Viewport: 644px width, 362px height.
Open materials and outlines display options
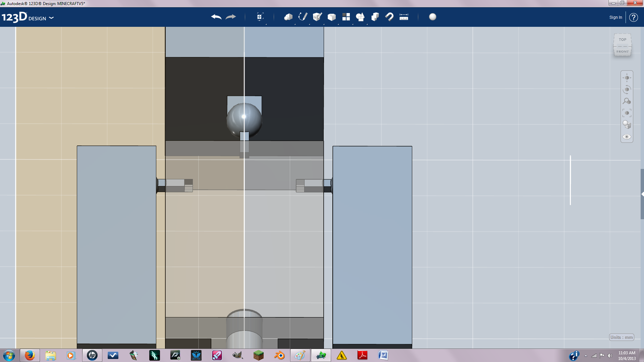pyautogui.click(x=627, y=125)
